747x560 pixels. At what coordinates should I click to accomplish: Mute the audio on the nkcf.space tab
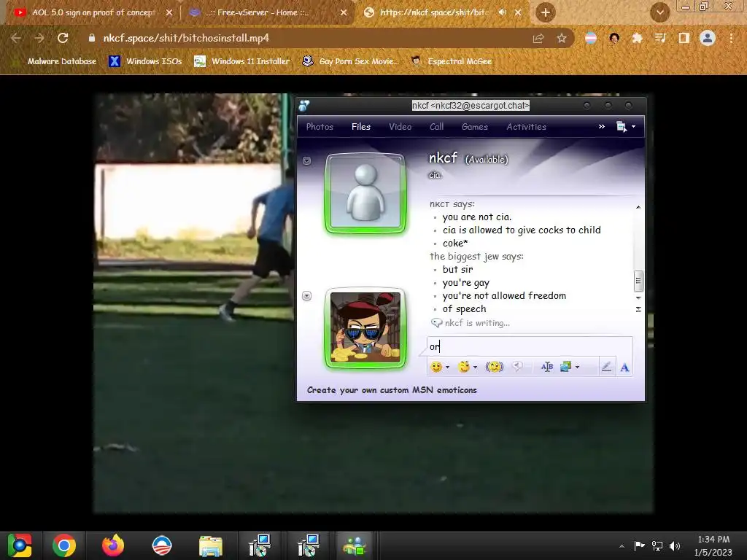pyautogui.click(x=502, y=12)
